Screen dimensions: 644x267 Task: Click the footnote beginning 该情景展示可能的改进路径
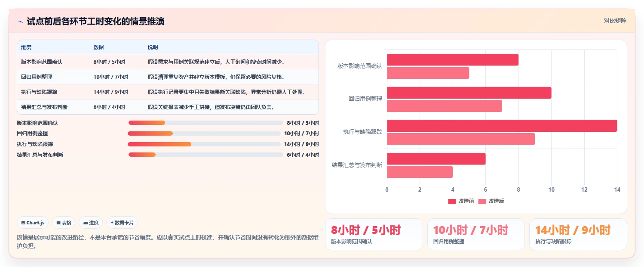point(168,242)
